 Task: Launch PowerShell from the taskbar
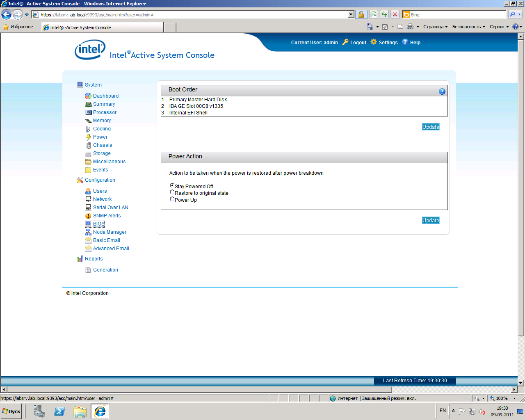point(59,411)
